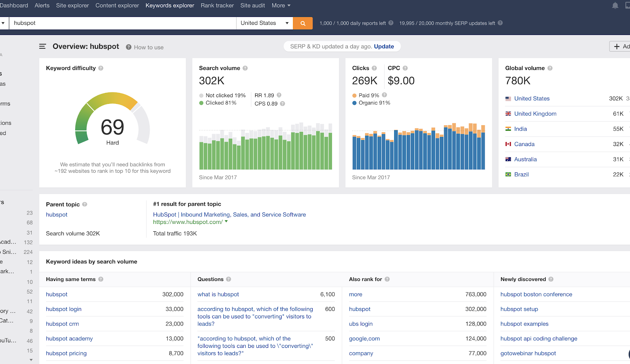This screenshot has width=630, height=364.
Task: Click the Return Rate (RR) help icon
Action: [279, 95]
